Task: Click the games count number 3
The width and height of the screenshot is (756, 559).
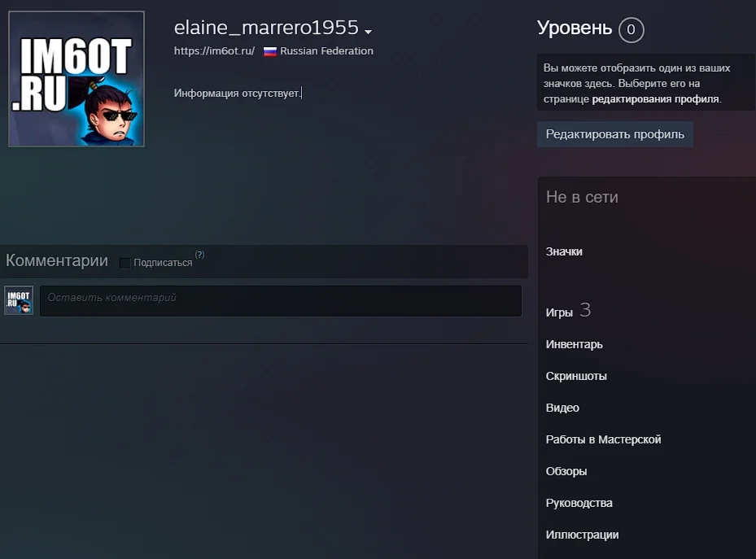Action: [585, 310]
